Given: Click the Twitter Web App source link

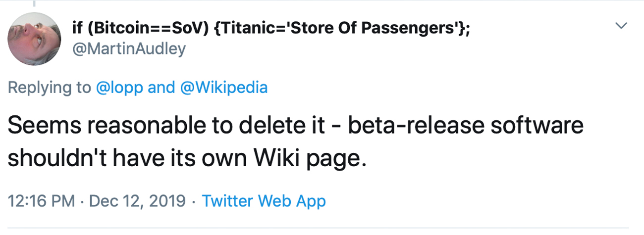Looking at the screenshot, I should (x=264, y=201).
